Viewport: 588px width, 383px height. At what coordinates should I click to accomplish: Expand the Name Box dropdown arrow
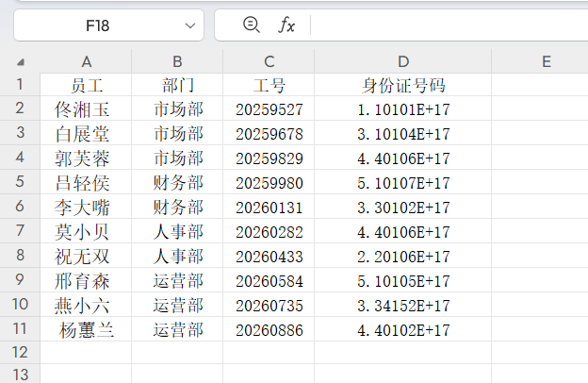(x=191, y=25)
